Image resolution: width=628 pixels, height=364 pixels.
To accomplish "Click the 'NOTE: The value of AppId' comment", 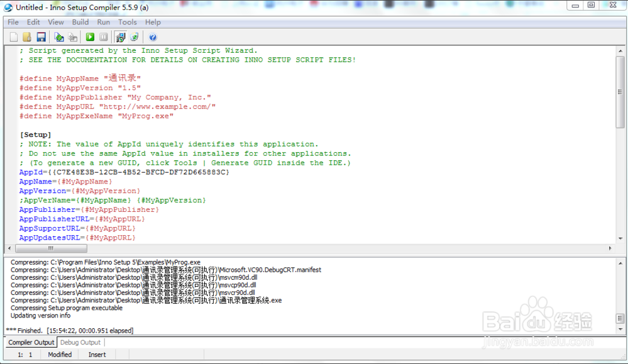I will [168, 144].
